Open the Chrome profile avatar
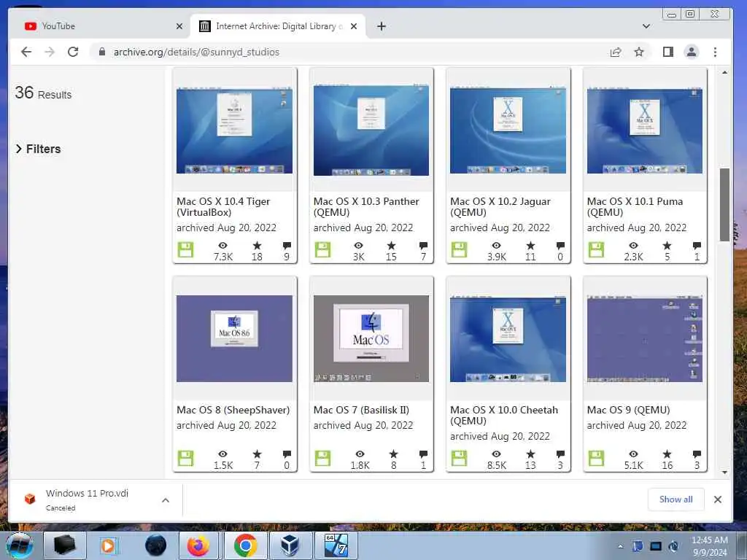The height and width of the screenshot is (560, 747). [692, 52]
